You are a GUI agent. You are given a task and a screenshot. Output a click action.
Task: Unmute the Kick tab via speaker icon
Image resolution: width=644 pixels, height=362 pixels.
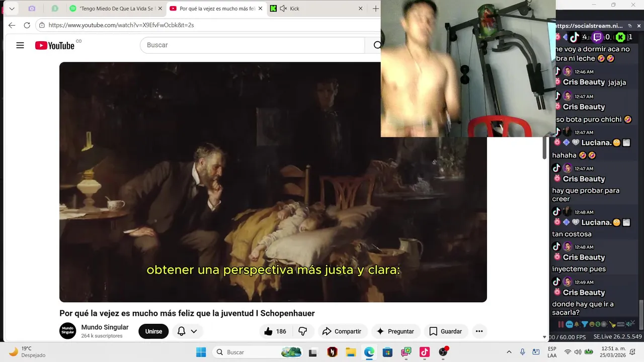pyautogui.click(x=283, y=9)
